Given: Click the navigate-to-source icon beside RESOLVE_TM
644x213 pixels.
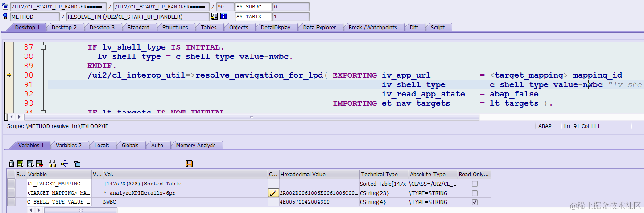Looking at the screenshot, I should click(x=214, y=17).
